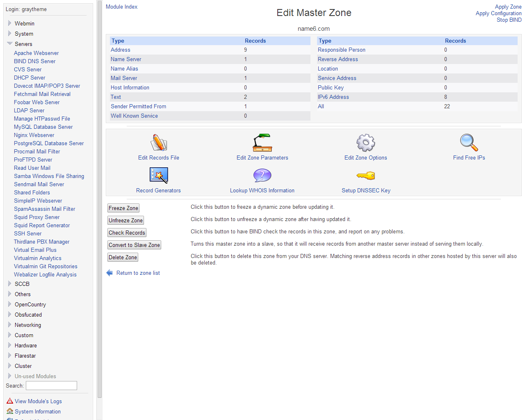Expand the Networking category
Viewport: 525px width, 420px height.
click(10, 325)
